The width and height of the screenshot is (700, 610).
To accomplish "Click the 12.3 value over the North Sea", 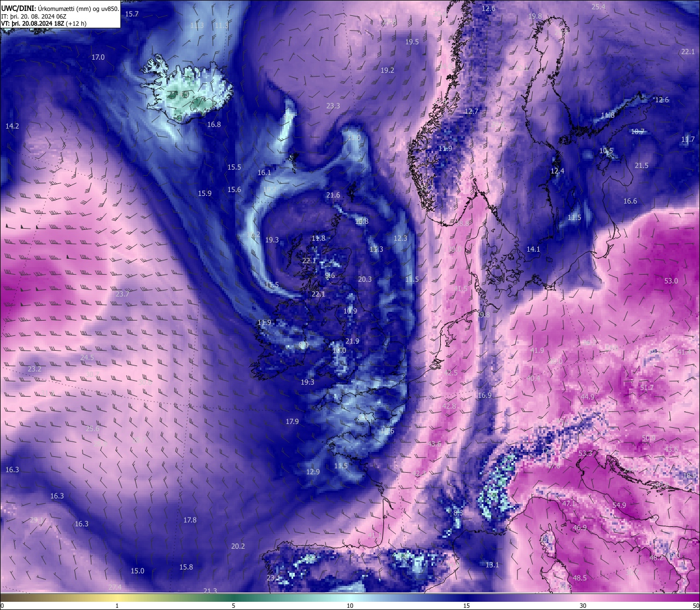I will [x=400, y=239].
